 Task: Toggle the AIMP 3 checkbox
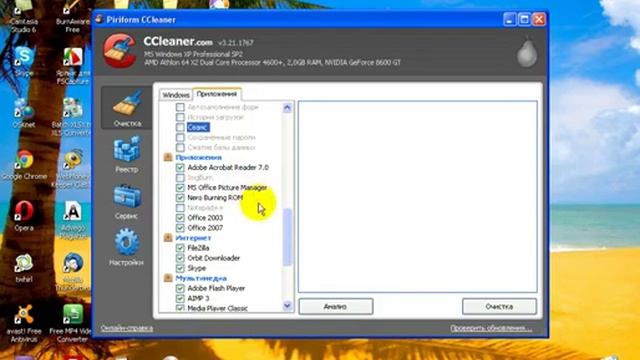180,298
